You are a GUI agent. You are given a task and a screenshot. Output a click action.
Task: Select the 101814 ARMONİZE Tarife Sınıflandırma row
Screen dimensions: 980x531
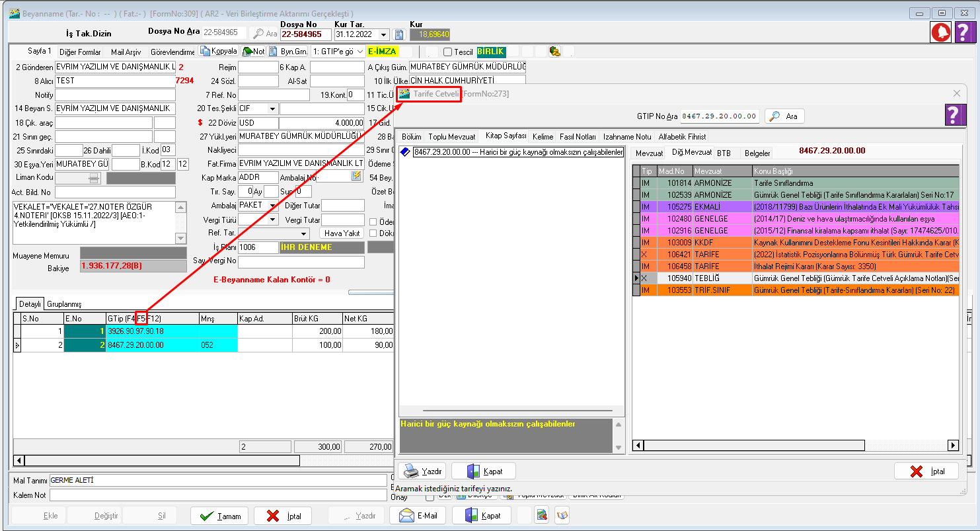click(x=796, y=183)
